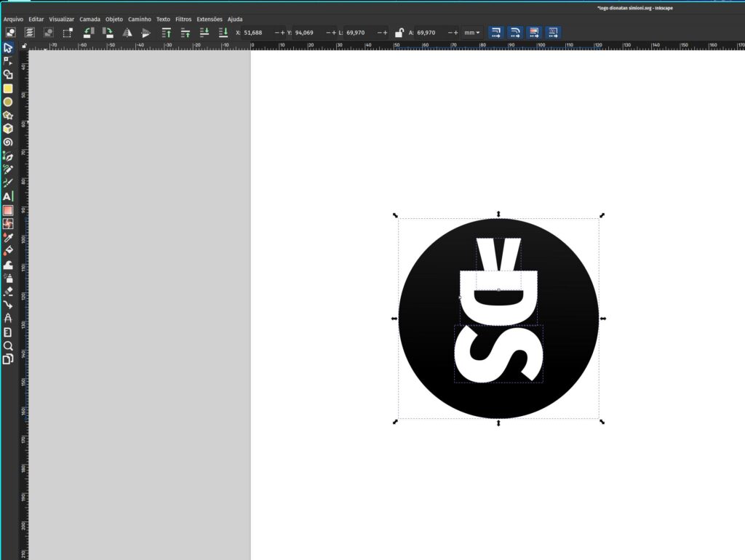Select the Gradient tool
The width and height of the screenshot is (745, 560).
(x=9, y=209)
